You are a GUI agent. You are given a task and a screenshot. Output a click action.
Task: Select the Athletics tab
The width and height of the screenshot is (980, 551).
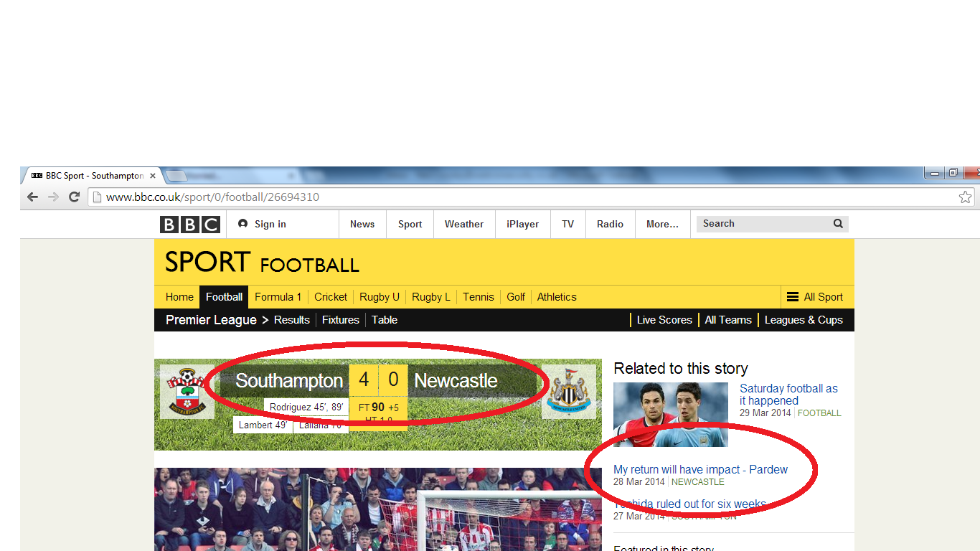click(557, 297)
